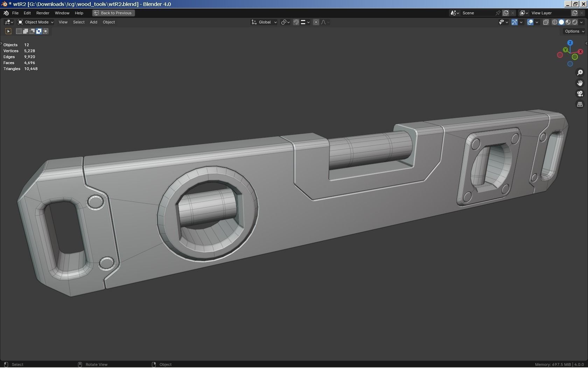Open the Render menu
The height and width of the screenshot is (368, 588).
click(x=43, y=13)
